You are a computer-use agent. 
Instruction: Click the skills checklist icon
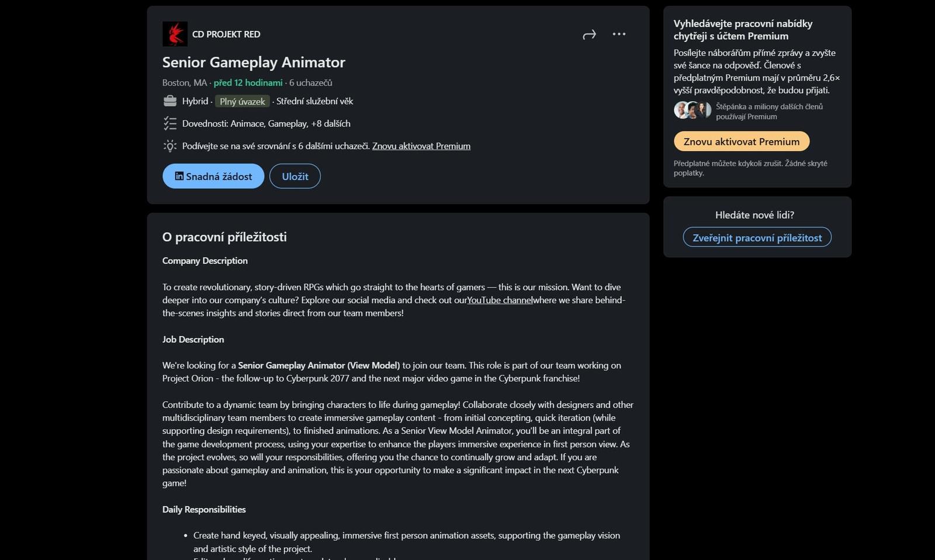click(169, 123)
